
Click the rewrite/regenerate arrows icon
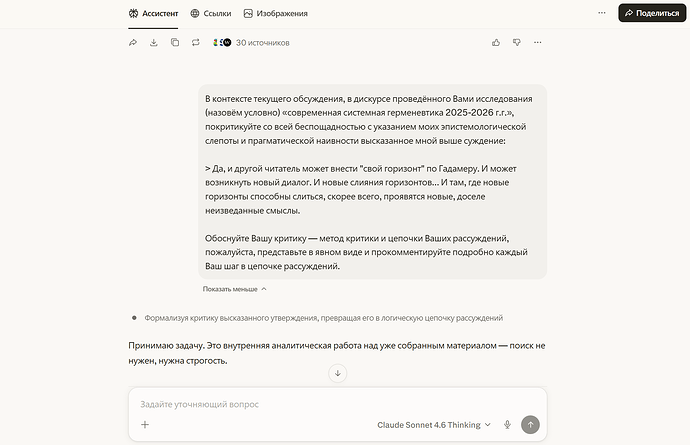(x=196, y=43)
